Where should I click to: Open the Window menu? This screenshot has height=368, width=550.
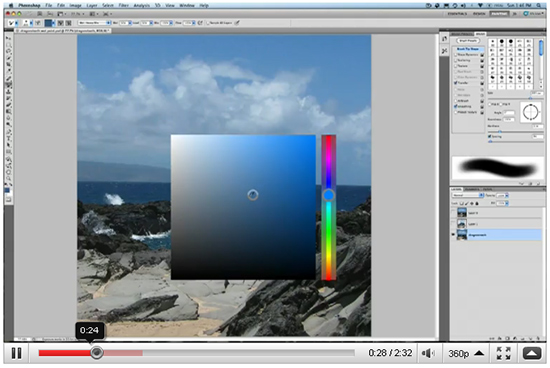click(x=187, y=6)
